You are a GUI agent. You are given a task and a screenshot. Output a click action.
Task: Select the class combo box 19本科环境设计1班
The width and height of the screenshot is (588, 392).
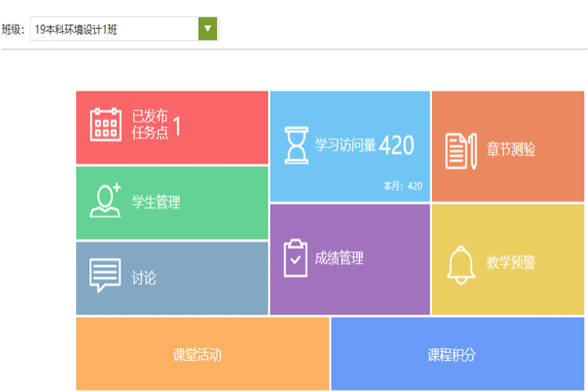point(114,30)
